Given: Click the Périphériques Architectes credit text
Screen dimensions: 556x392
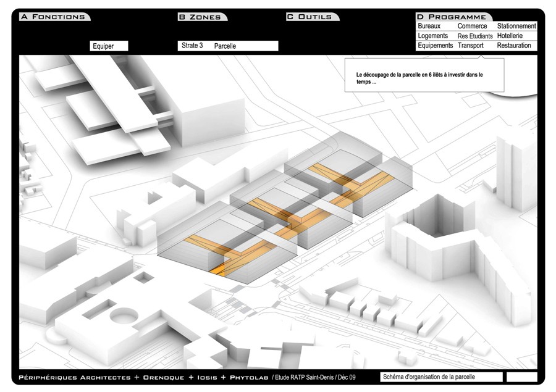Looking at the screenshot, I should tap(75, 377).
